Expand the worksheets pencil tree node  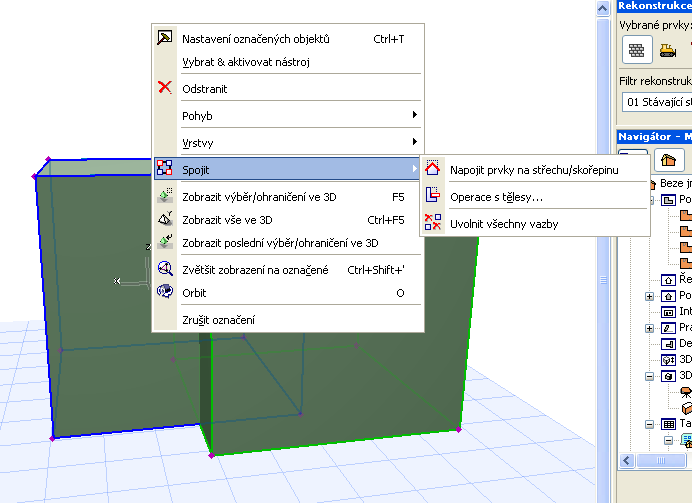click(649, 328)
